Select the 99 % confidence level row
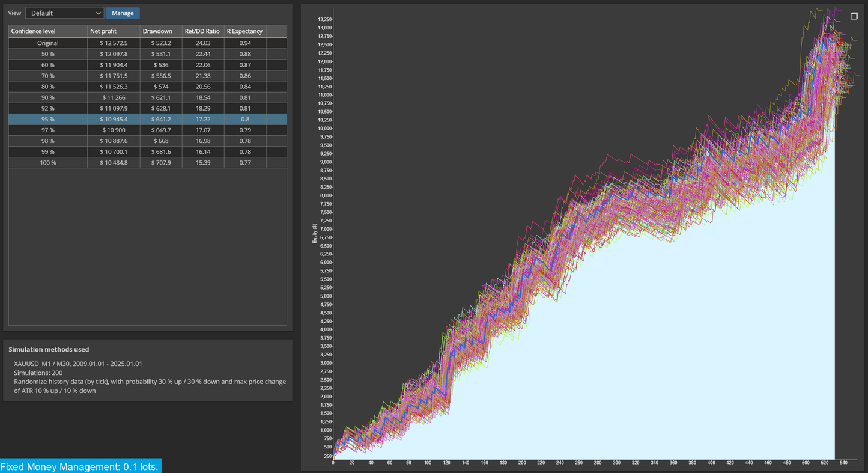Image resolution: width=868 pixels, height=473 pixels. (148, 151)
